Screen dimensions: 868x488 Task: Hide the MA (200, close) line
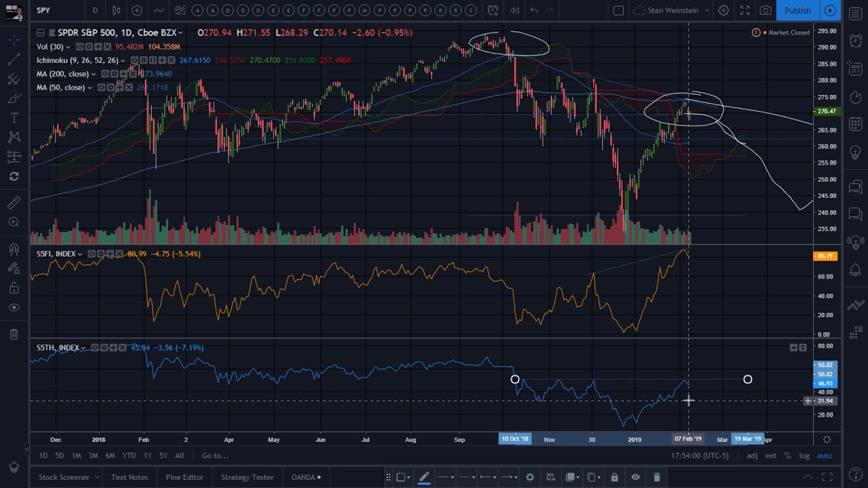pos(106,74)
